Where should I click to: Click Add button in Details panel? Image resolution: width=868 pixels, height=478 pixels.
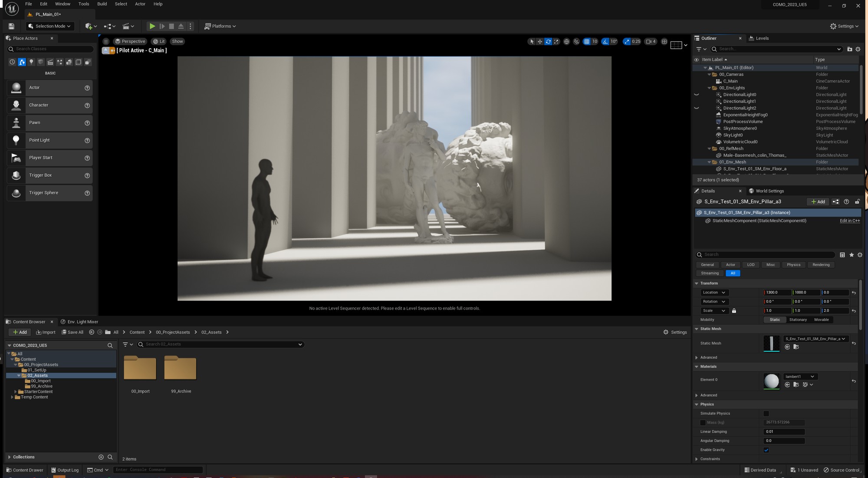pos(818,202)
